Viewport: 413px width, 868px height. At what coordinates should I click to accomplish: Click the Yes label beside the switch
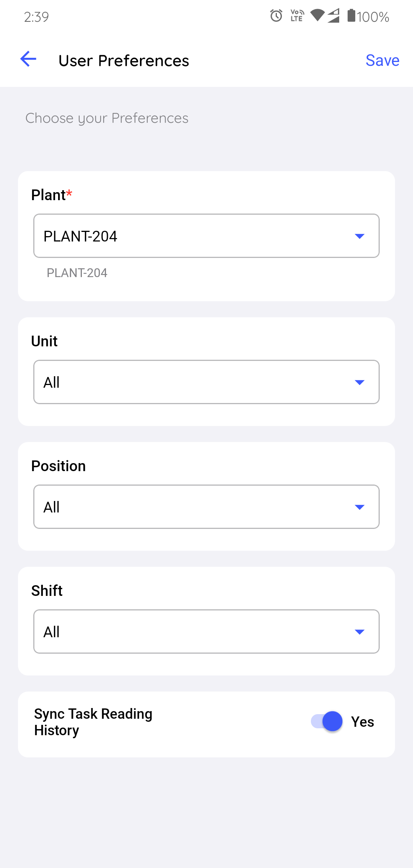pyautogui.click(x=363, y=722)
